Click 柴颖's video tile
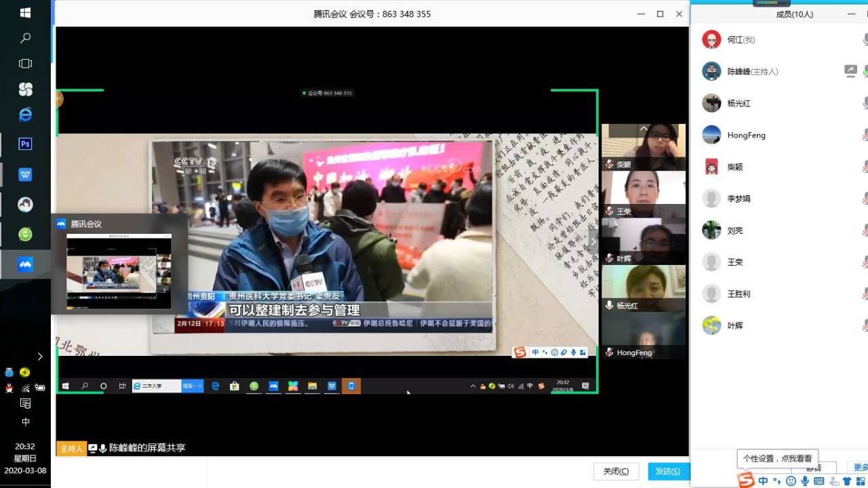 pos(644,146)
